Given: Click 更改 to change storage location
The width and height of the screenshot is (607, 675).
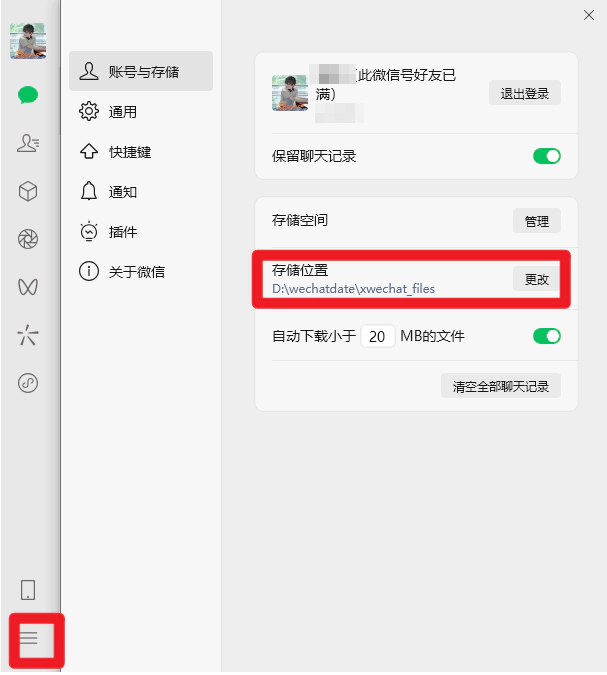Looking at the screenshot, I should (x=537, y=279).
